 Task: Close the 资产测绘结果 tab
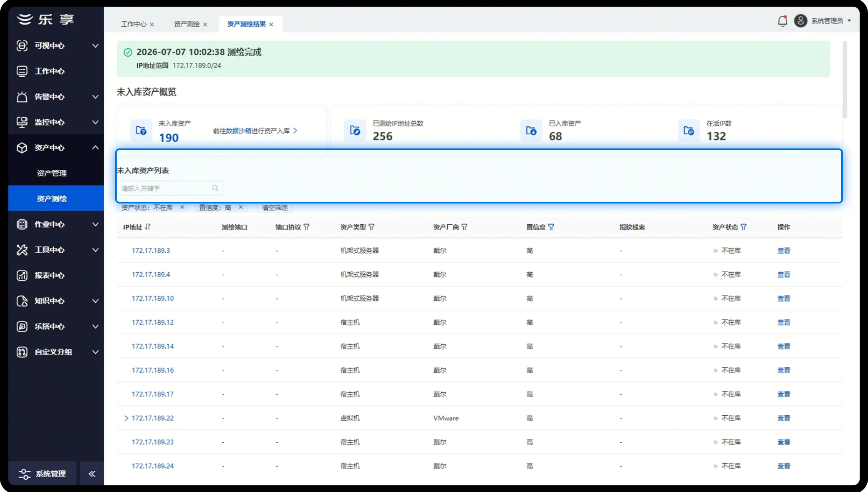pyautogui.click(x=271, y=25)
